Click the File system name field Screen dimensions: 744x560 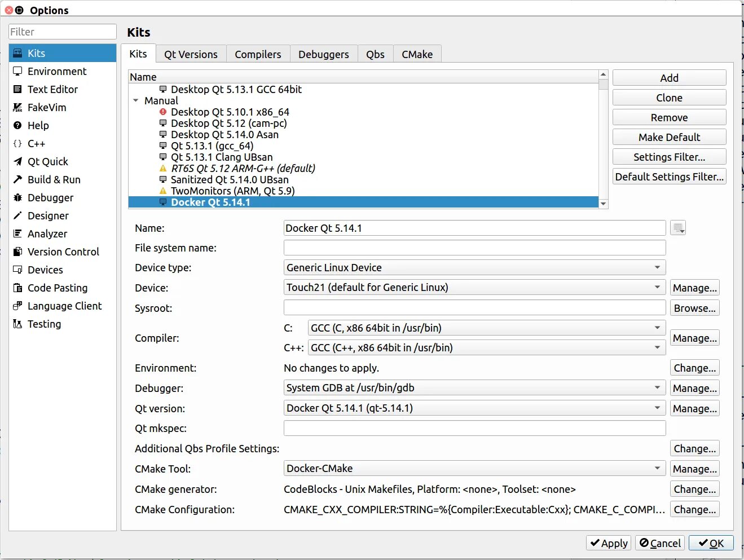pyautogui.click(x=474, y=248)
